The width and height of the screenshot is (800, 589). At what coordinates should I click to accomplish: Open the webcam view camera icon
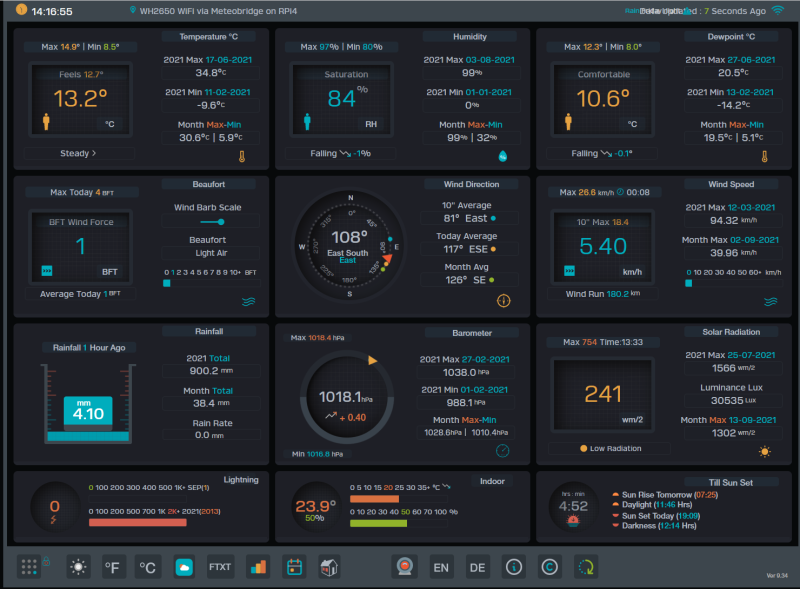[404, 567]
